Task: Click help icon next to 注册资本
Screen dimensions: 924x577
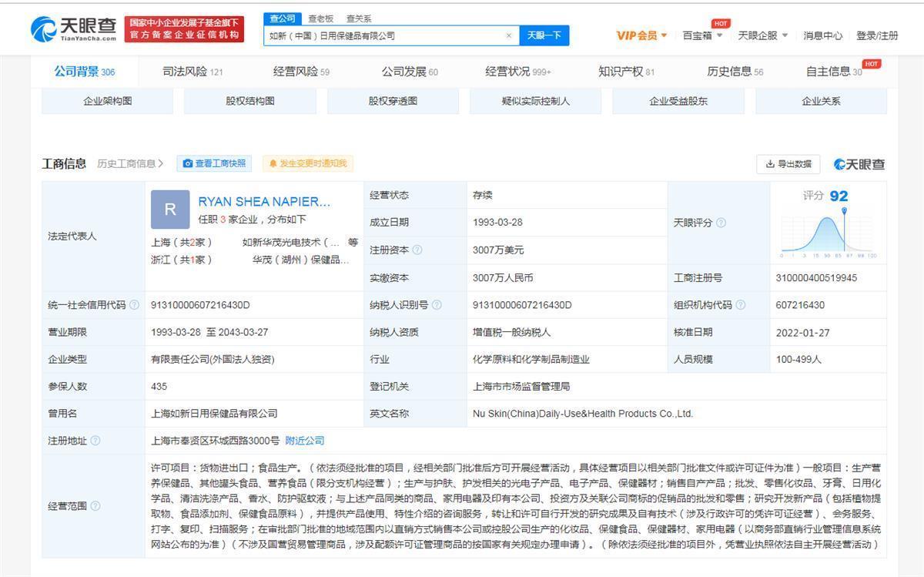Action: [x=417, y=250]
